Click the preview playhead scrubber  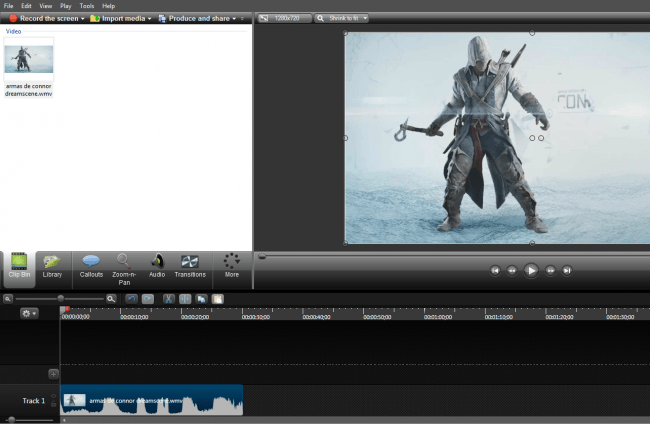[262, 257]
